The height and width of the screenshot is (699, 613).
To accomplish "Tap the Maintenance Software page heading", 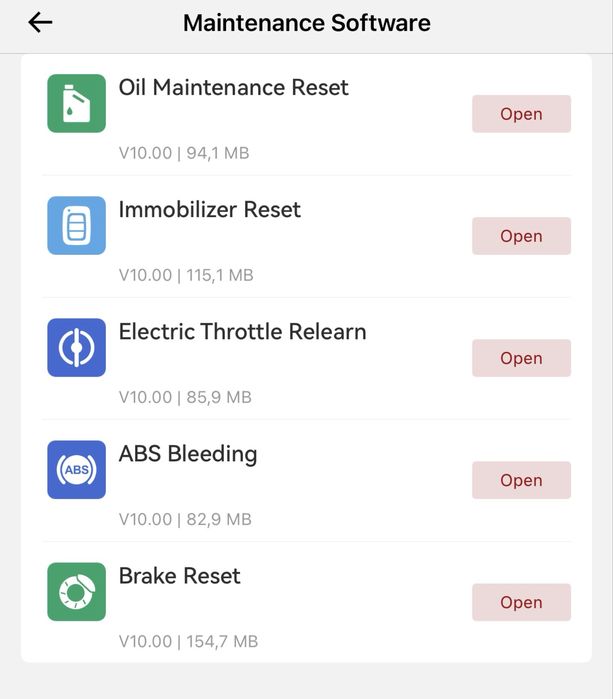I will click(306, 22).
